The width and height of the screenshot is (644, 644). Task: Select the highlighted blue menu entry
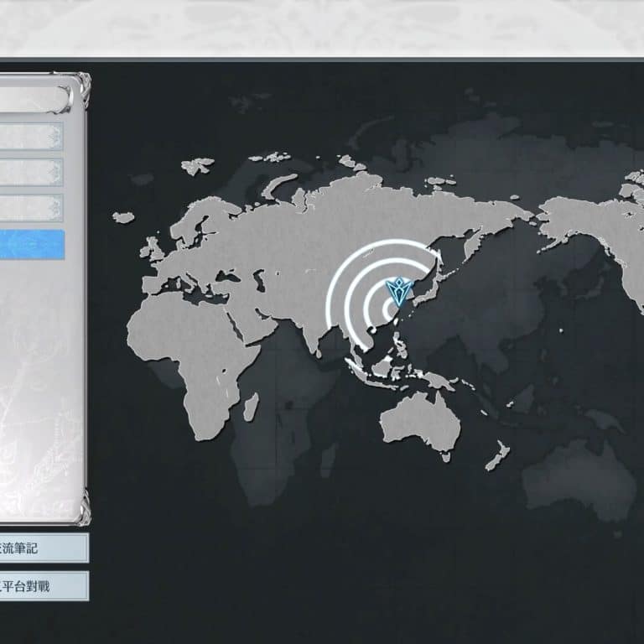pos(31,244)
